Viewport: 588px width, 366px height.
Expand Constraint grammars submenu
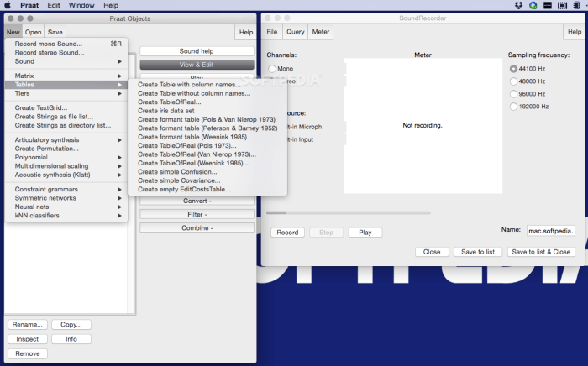coord(66,189)
